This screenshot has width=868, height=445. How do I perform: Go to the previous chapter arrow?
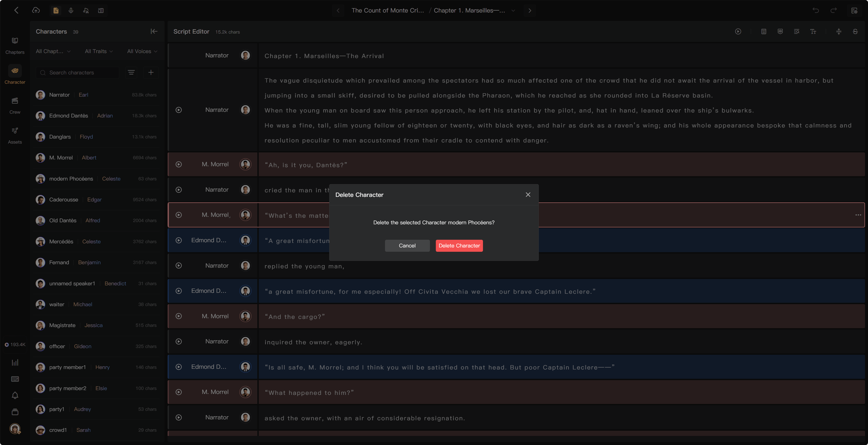point(338,10)
